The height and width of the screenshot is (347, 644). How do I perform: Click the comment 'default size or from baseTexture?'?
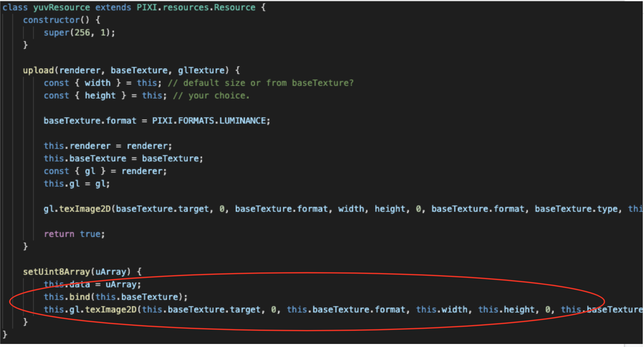[268, 83]
